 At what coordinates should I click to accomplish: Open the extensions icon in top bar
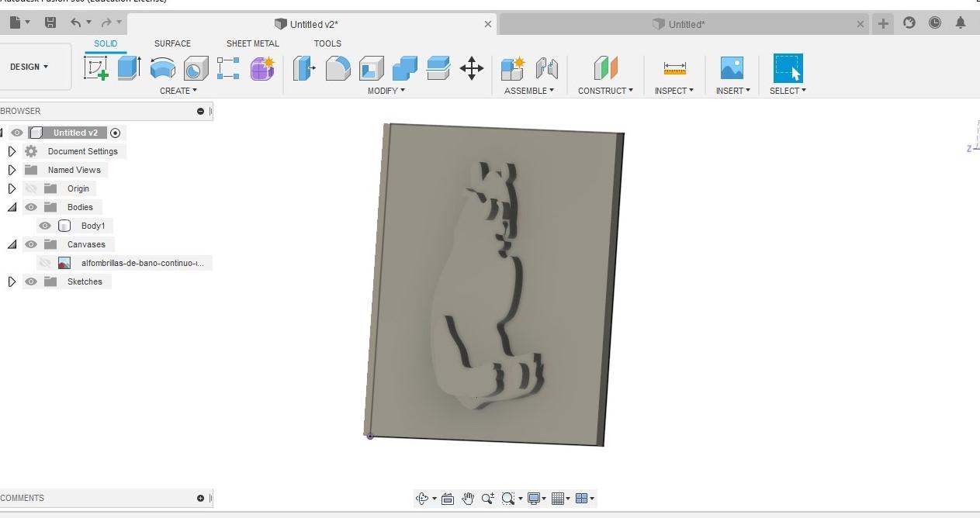point(909,23)
